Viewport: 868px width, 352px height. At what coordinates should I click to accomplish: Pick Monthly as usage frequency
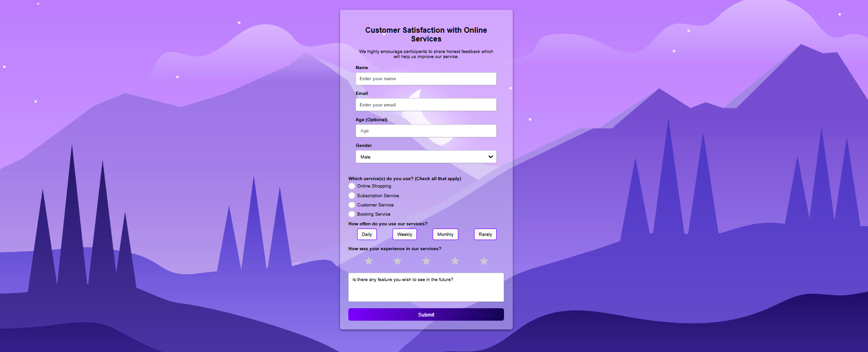(445, 234)
